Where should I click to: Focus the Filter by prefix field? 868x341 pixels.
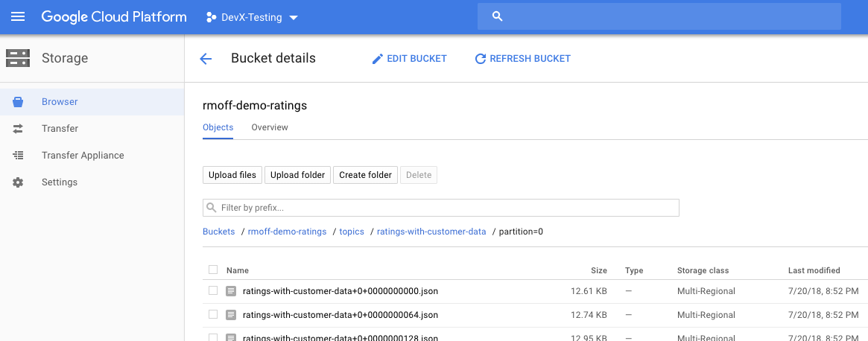tap(441, 208)
